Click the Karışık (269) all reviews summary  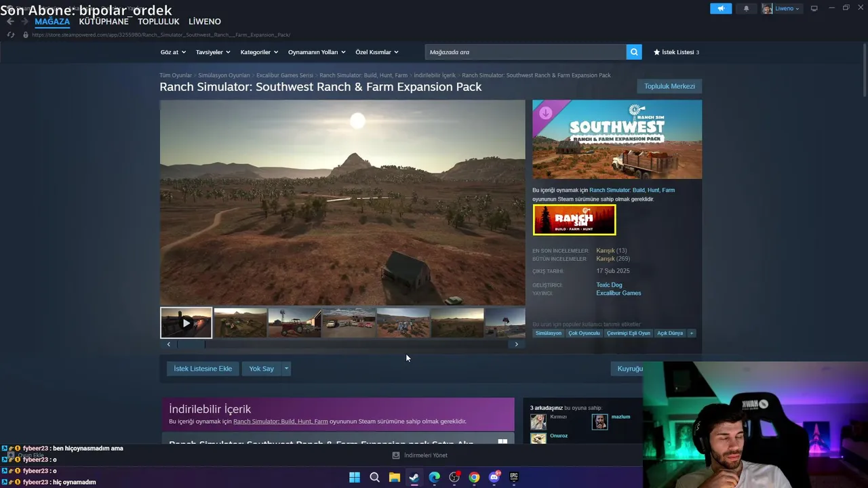(613, 259)
